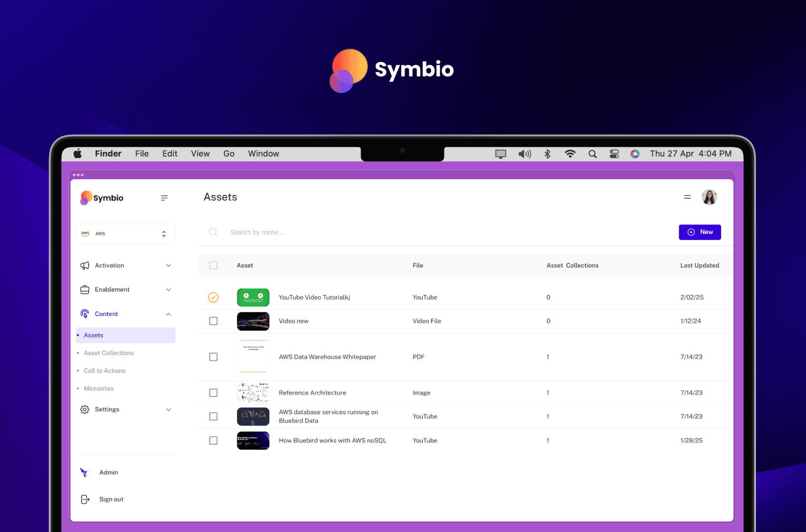Open the File menu
This screenshot has width=806, height=532.
pos(142,153)
